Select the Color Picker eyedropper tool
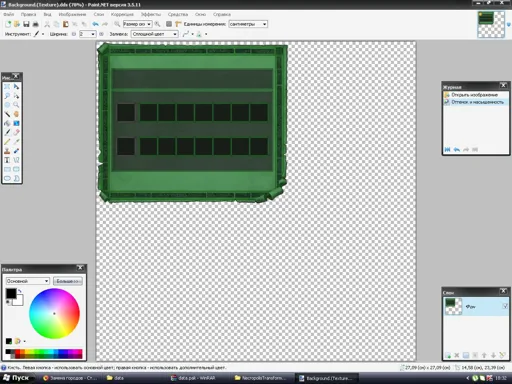 click(x=16, y=142)
